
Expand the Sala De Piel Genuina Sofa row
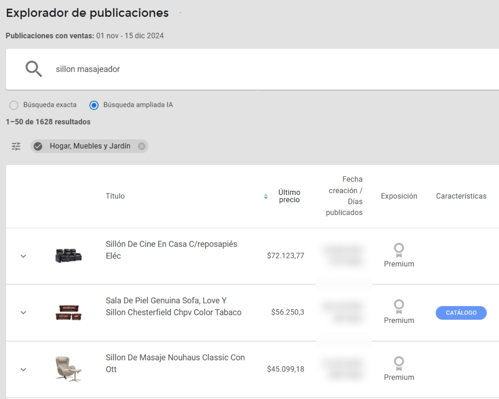pyautogui.click(x=23, y=312)
